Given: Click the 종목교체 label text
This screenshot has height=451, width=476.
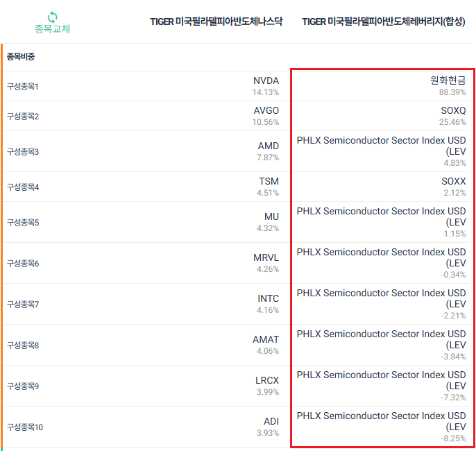Looking at the screenshot, I should (x=53, y=29).
